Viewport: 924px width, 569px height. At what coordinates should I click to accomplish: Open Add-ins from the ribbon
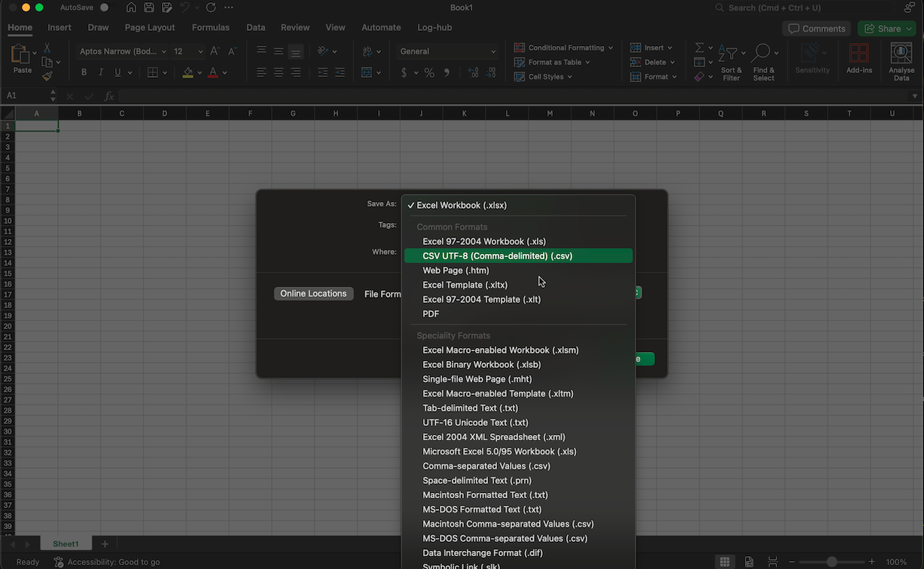point(858,58)
